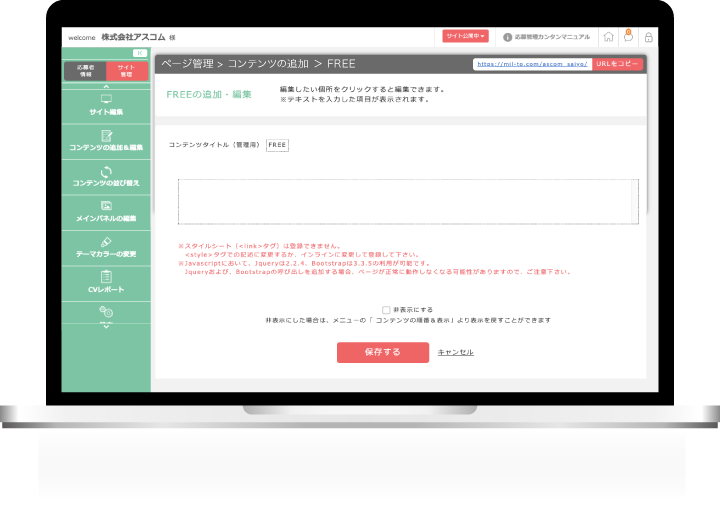
Task: Go to コンテンツの追加 in the breadcrumb
Action: pos(268,64)
